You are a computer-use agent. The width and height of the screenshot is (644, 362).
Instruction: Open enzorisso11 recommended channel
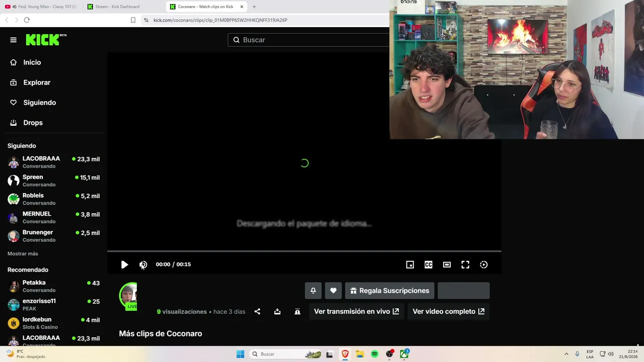(x=53, y=305)
